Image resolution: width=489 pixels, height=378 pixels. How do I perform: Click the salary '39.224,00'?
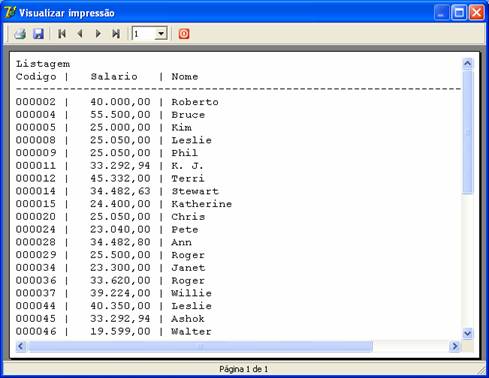(x=120, y=293)
